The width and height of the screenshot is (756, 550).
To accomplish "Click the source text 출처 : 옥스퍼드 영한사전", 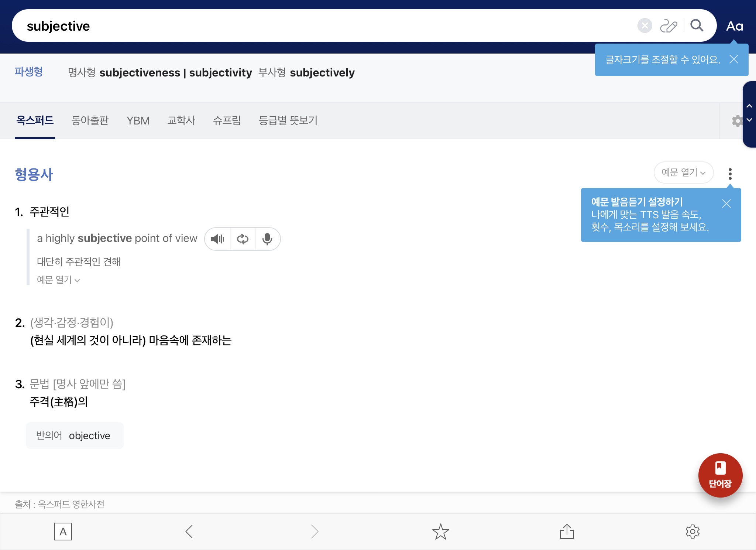I will coord(59,504).
